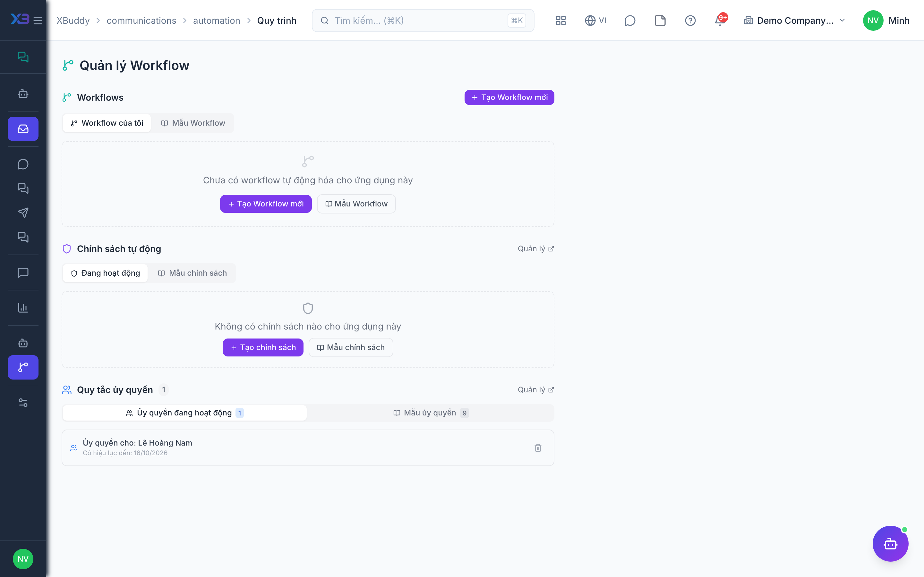Image resolution: width=924 pixels, height=577 pixels.
Task: Delete the Lê Hoàng Nam delegation with the trash icon
Action: 538,447
